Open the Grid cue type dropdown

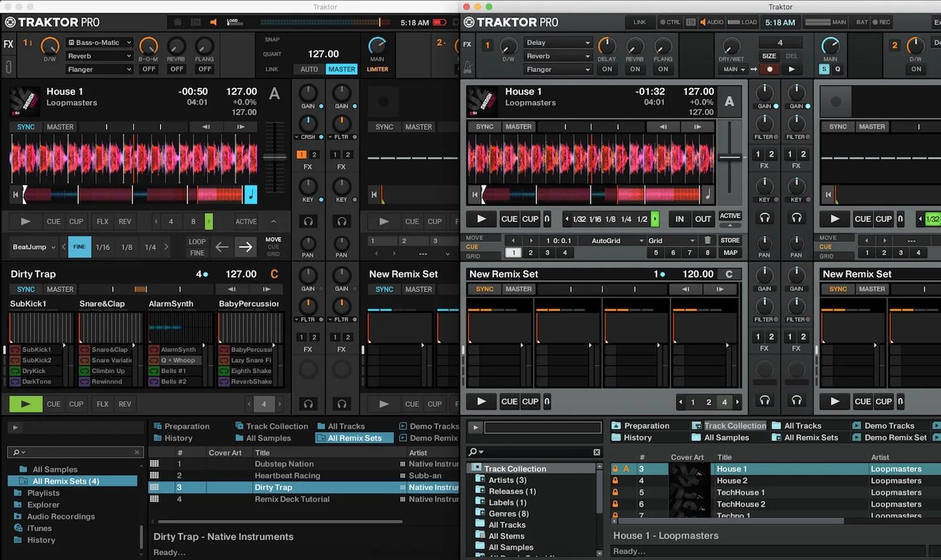point(671,241)
